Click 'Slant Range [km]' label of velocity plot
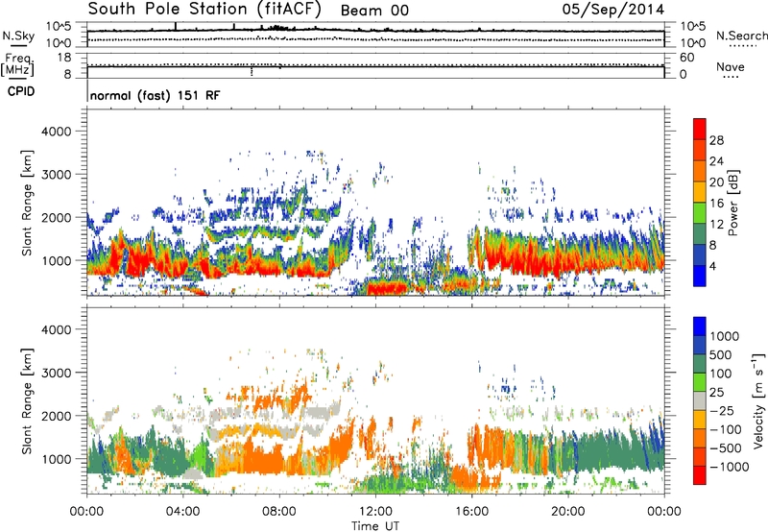The height and width of the screenshot is (532, 768). (x=27, y=401)
